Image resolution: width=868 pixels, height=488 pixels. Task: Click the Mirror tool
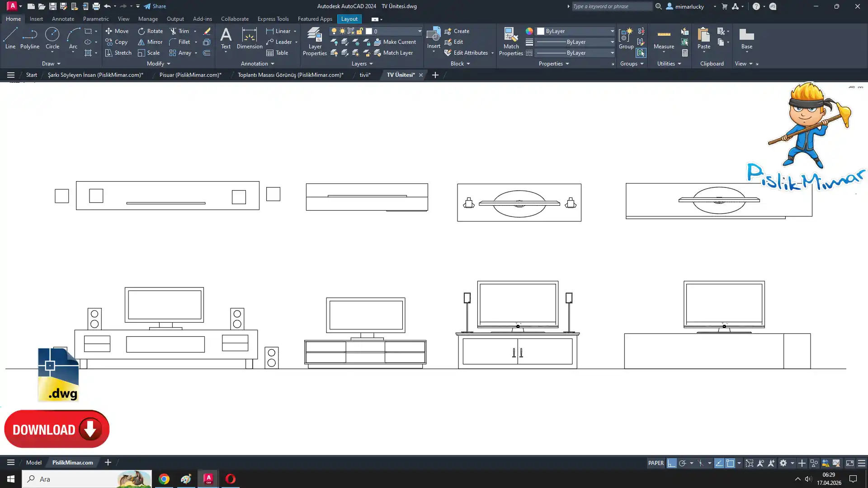point(150,42)
